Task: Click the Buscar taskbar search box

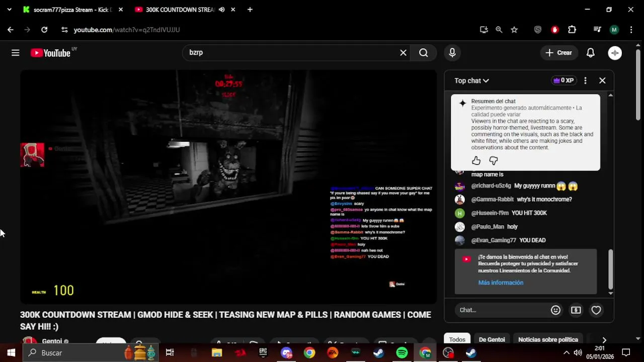Action: pyautogui.click(x=91, y=353)
